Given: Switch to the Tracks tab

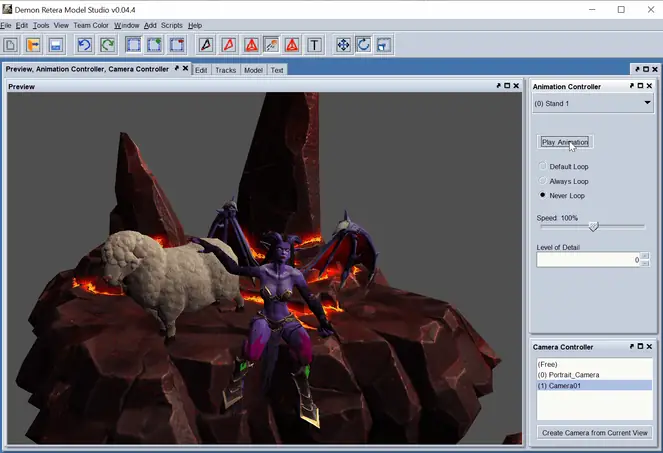Looking at the screenshot, I should coord(225,70).
